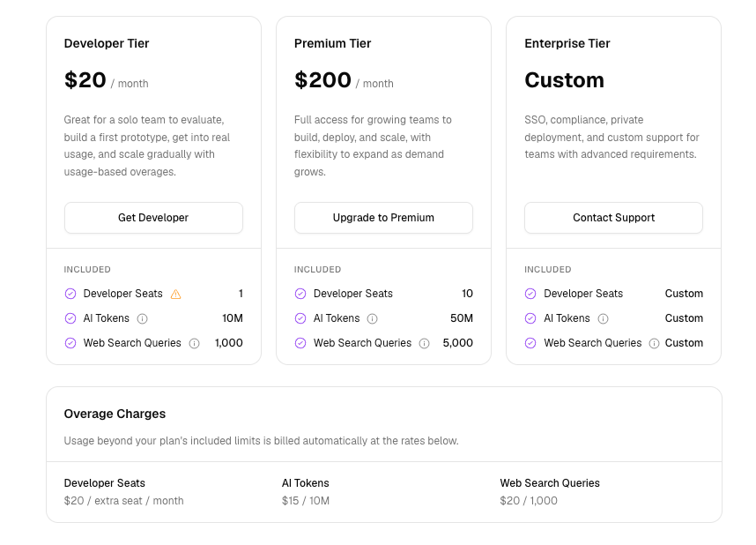Click the 50M tokens value
Viewport: 756px width, 545px height.
click(462, 318)
